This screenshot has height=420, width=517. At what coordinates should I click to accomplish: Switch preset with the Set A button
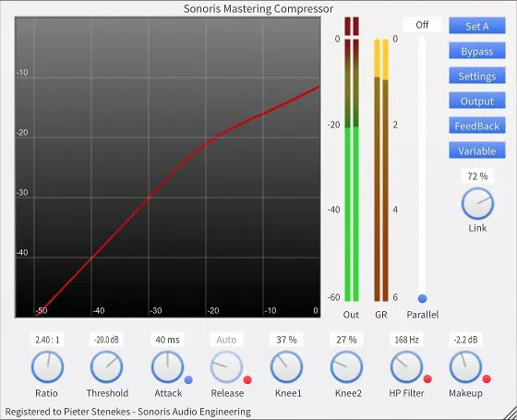[x=477, y=26]
